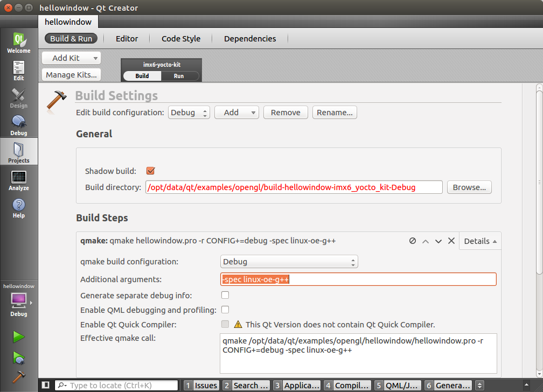Open Help mode
The image size is (543, 392).
point(18,208)
